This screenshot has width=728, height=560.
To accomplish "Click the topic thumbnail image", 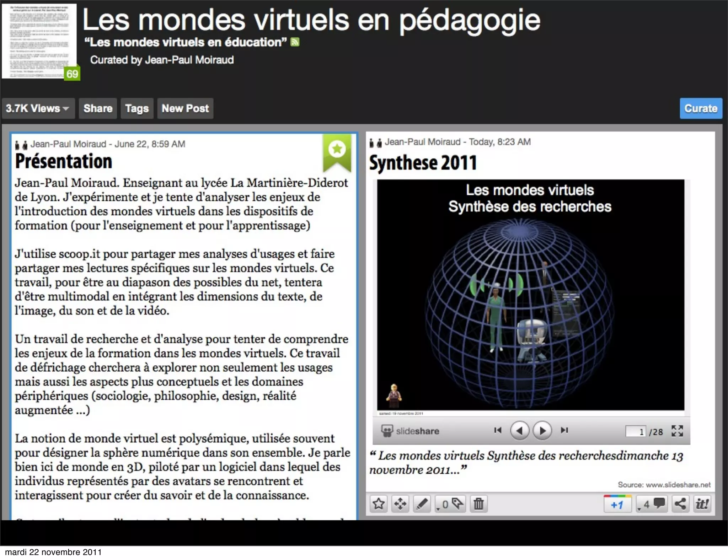I will tap(39, 41).
